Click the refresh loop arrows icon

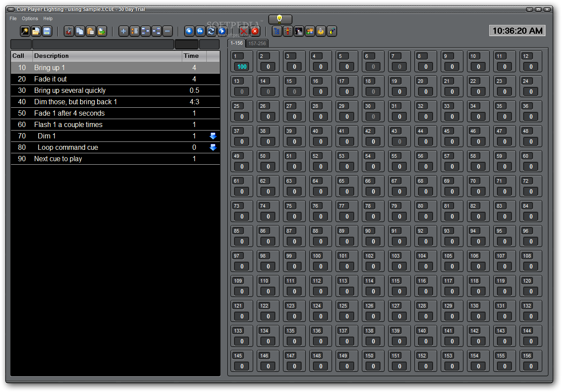tap(211, 31)
